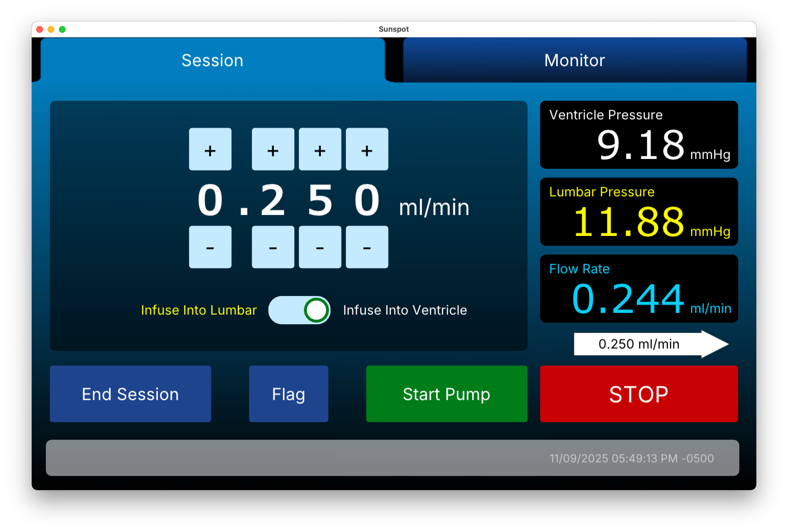788x532 pixels.
Task: Toggle the infusion direction switch
Action: pyautogui.click(x=299, y=310)
